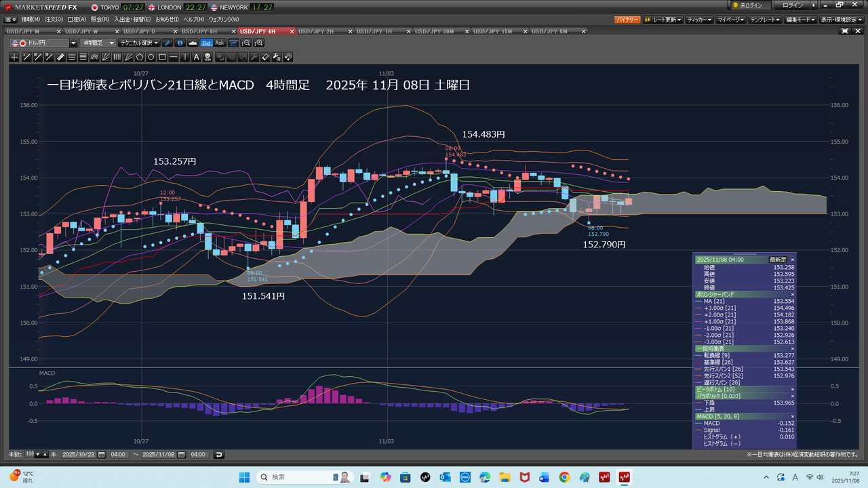Click the text annotation 'A' tool

click(197, 57)
